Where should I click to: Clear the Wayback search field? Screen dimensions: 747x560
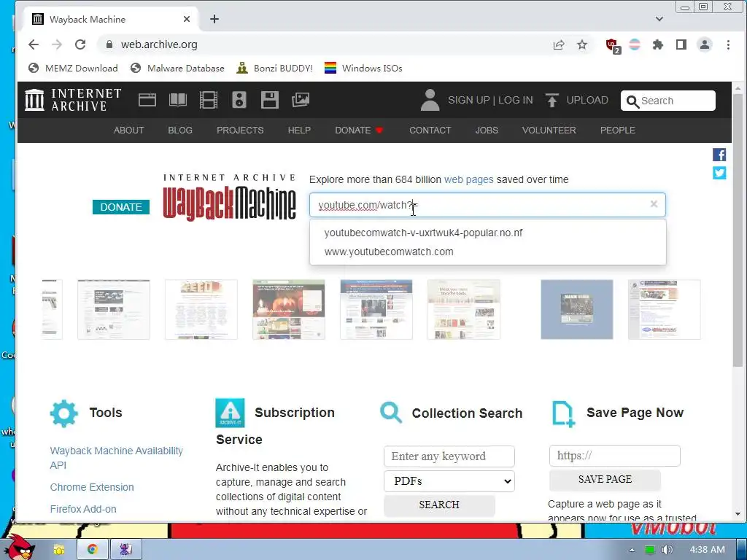(x=654, y=204)
